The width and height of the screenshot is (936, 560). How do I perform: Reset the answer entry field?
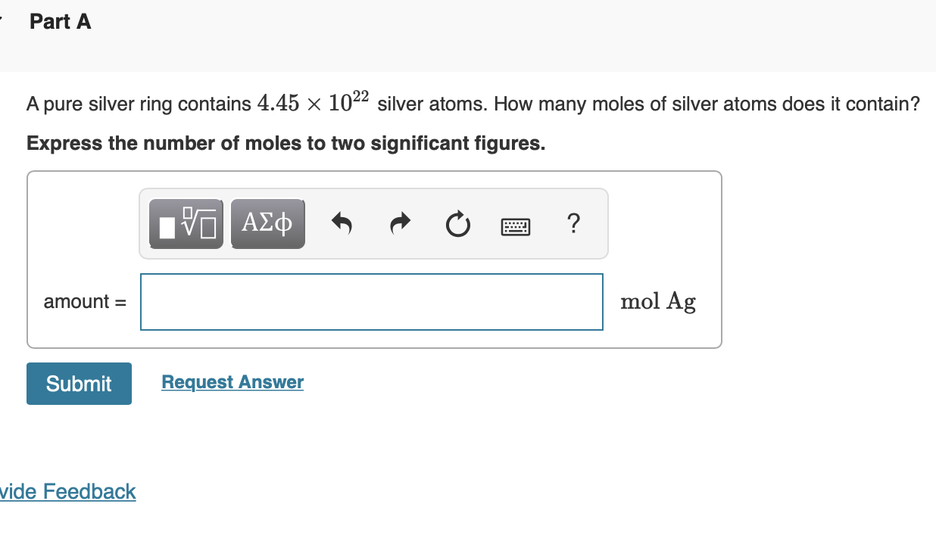(x=457, y=223)
